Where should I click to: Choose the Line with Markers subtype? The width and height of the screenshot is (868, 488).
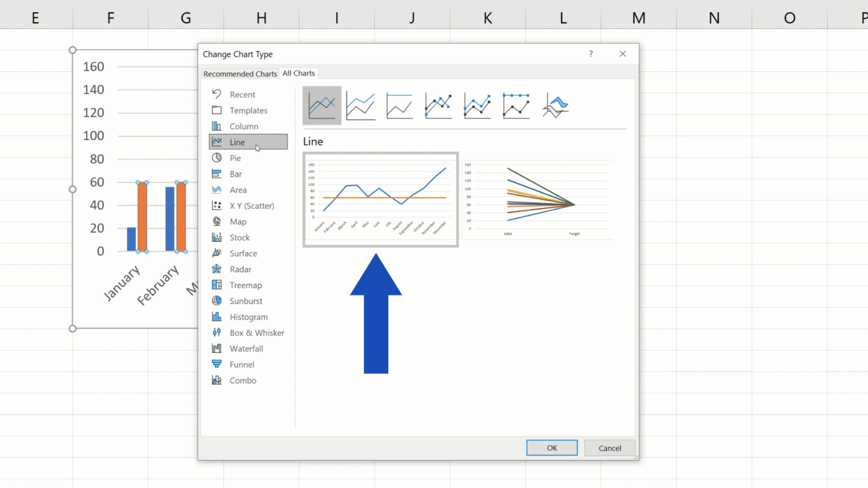point(439,106)
